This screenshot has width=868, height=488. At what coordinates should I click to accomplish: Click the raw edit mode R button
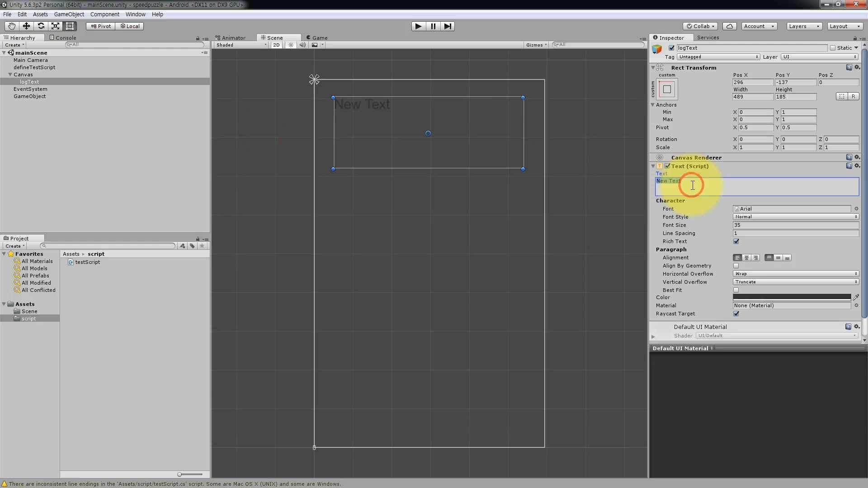point(853,96)
